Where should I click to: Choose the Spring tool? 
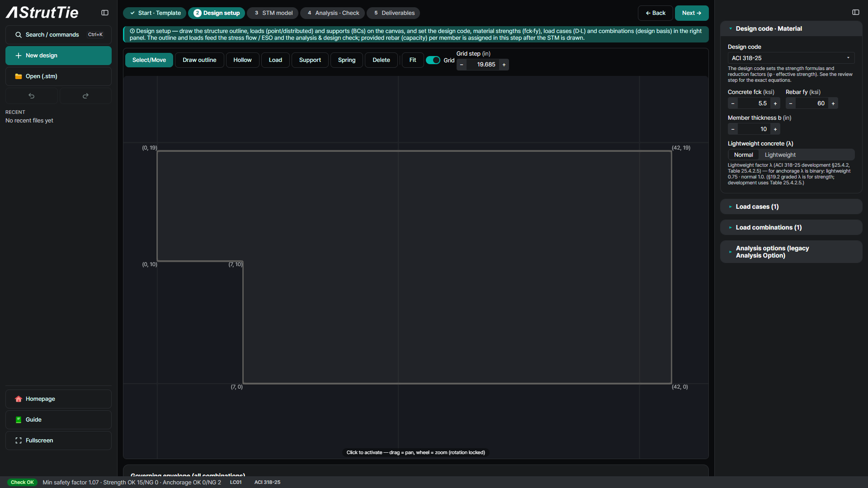pyautogui.click(x=347, y=60)
